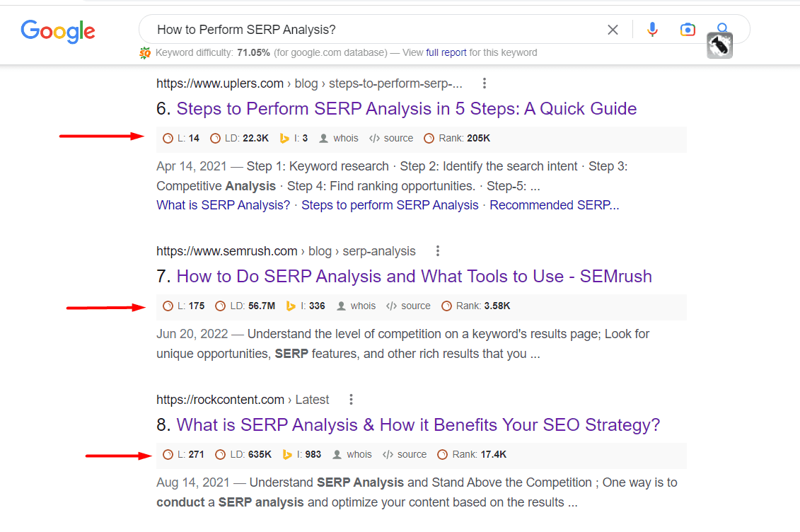Open whois for semrush result
The image size is (800, 532).
[x=356, y=306]
